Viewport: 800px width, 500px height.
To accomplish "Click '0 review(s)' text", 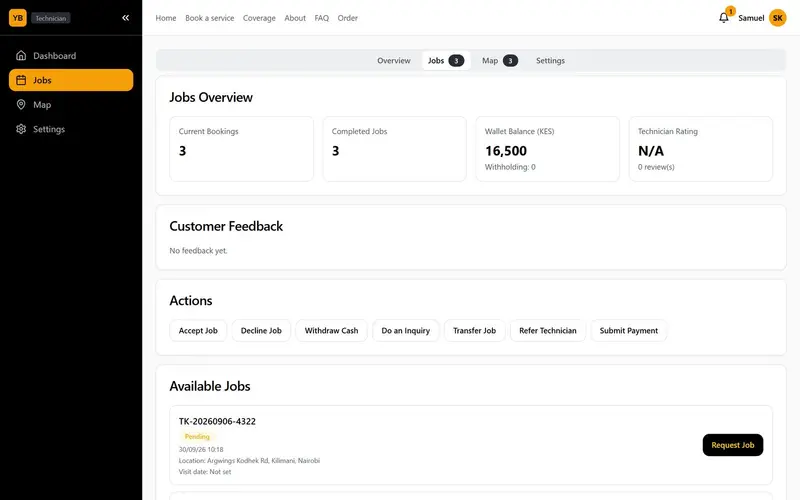I will pos(656,167).
